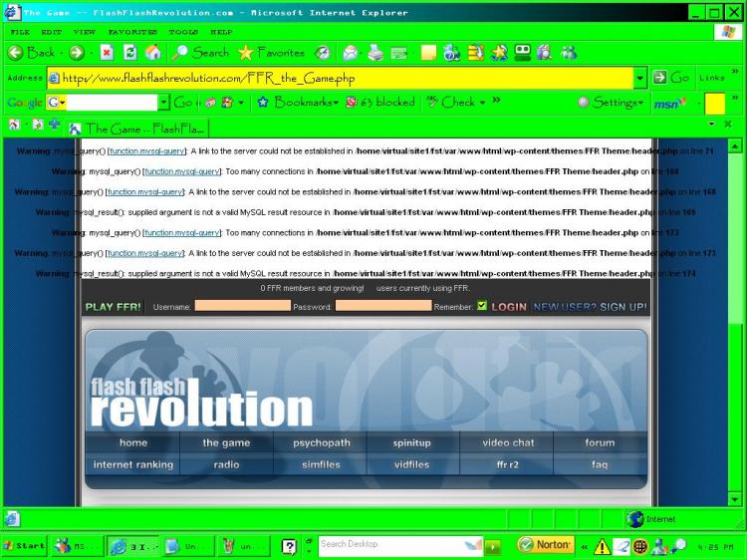Expand the address bar dropdown arrow
The height and width of the screenshot is (560, 747).
pyautogui.click(x=639, y=78)
